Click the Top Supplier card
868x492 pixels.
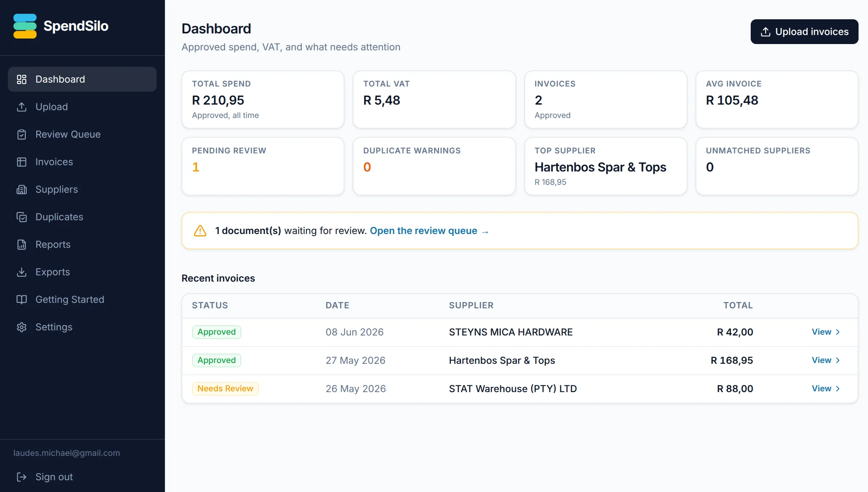tap(605, 166)
